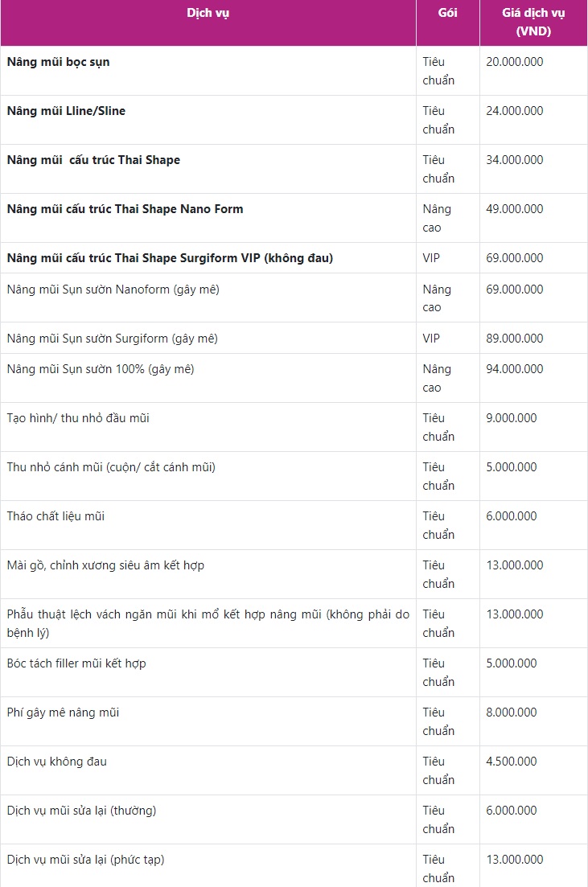Select 'Nâng mũi cấu trúc Thai Shape Nano Form'
Screen dimensions: 588x887
125,209
